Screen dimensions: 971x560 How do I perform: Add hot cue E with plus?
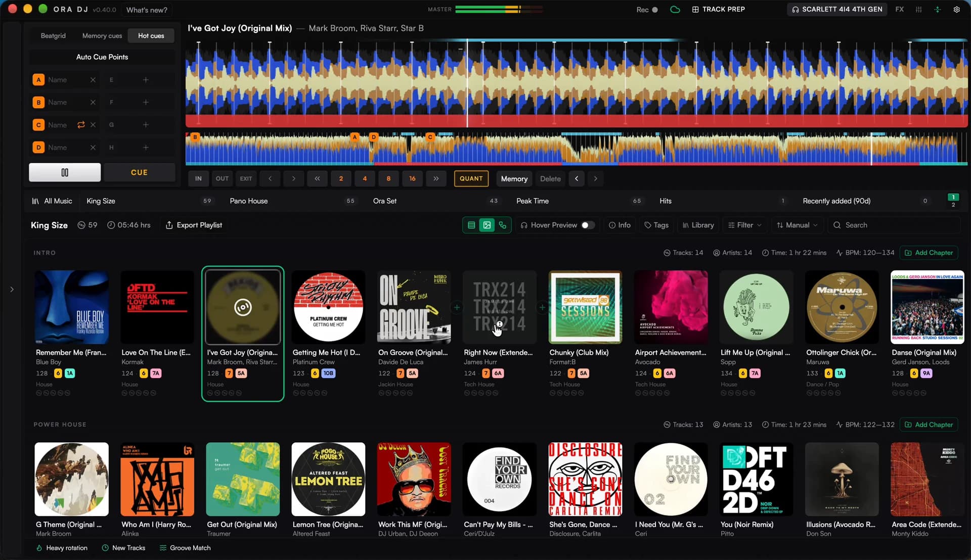tap(146, 80)
